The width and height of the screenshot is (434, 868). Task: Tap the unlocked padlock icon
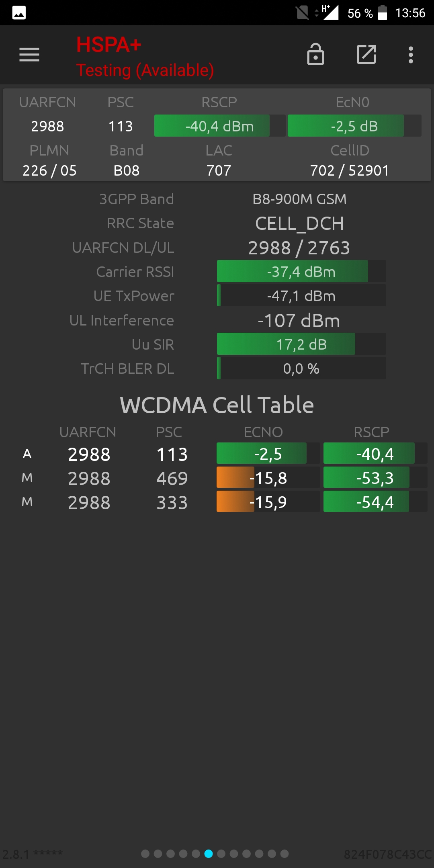click(x=315, y=54)
